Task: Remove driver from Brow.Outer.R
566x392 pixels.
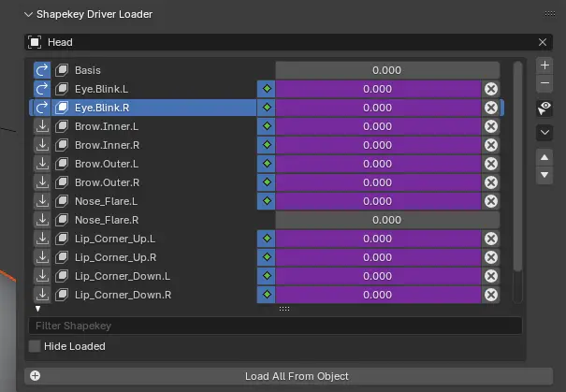Action: pyautogui.click(x=491, y=182)
